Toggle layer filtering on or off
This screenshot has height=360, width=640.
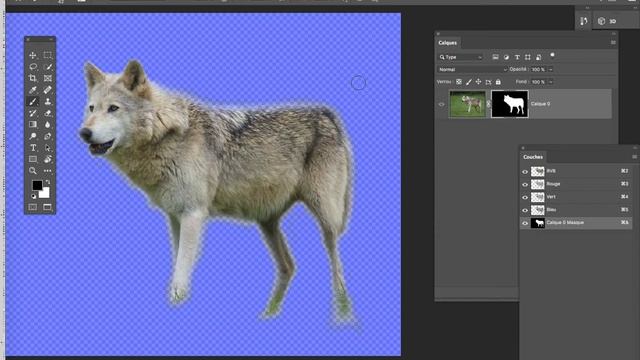tap(552, 55)
